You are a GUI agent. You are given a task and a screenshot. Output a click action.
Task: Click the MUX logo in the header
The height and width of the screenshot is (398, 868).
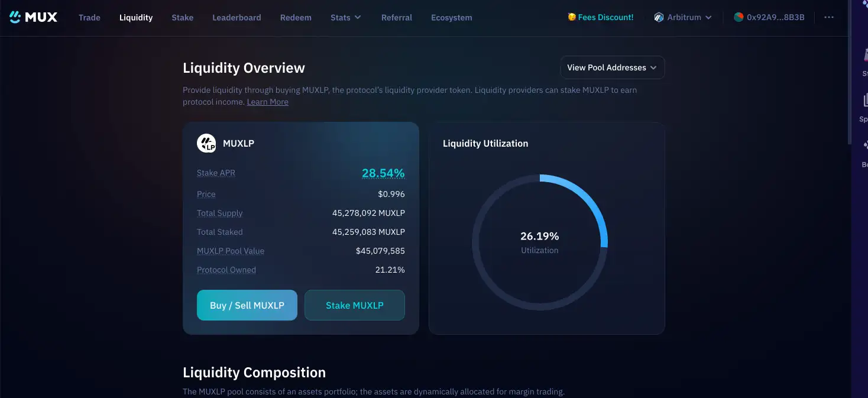34,17
